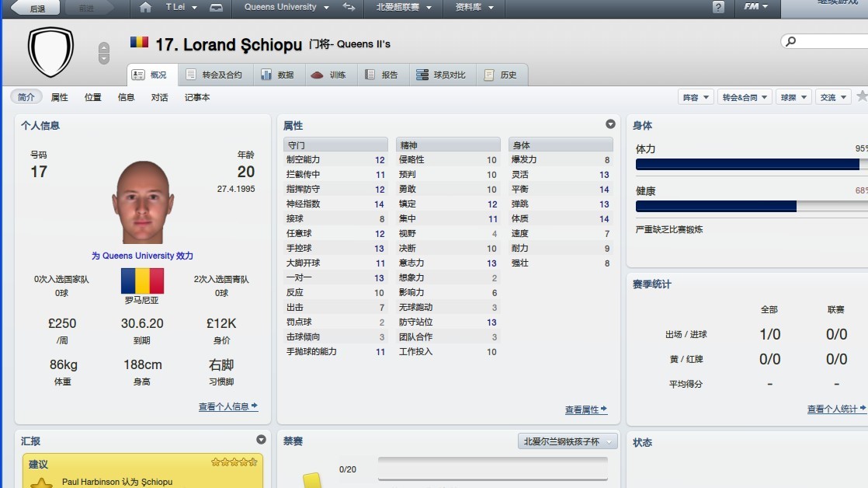
Task: Click the 精神 mental column header
Action: point(448,145)
